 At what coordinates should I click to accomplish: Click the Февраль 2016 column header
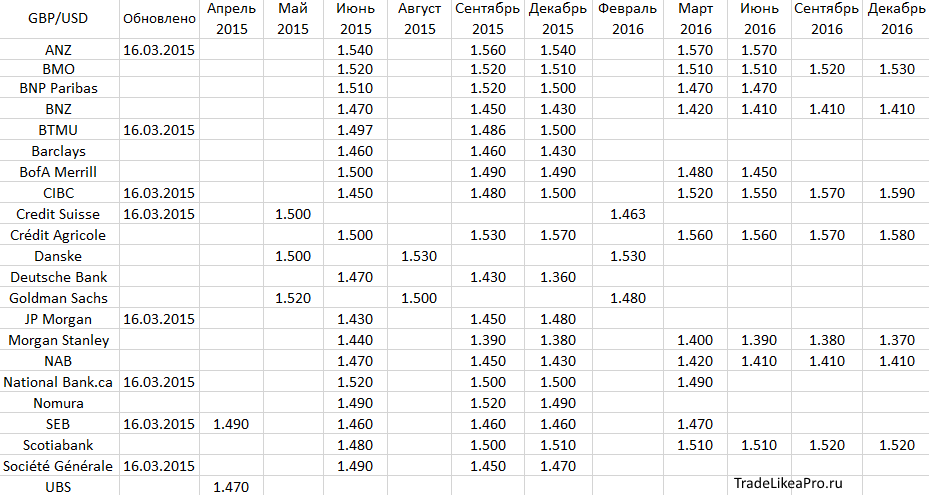(627, 19)
